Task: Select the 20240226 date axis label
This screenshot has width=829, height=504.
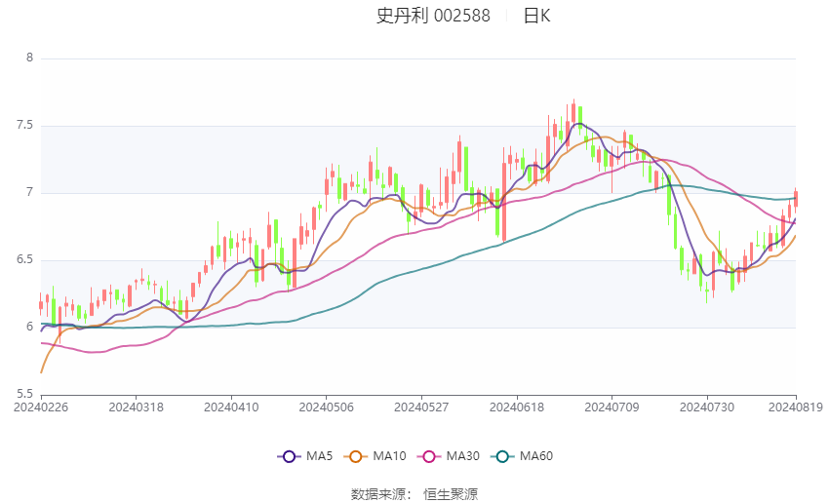Action: point(41,407)
